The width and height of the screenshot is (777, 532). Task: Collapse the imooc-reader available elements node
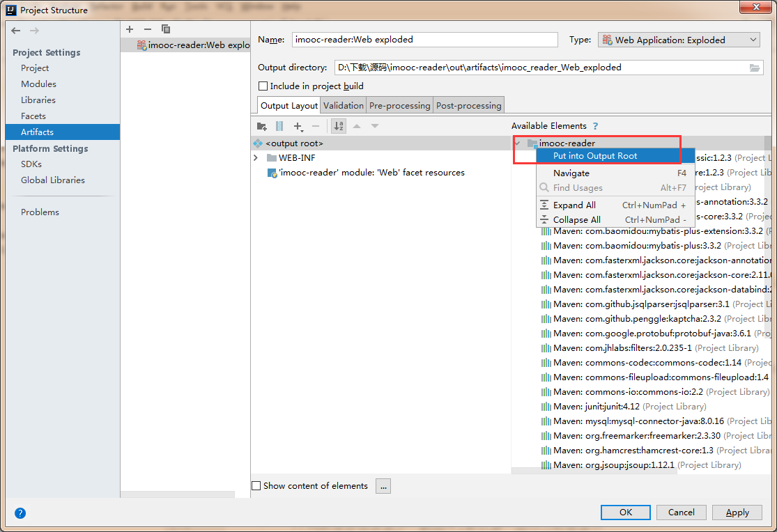click(517, 143)
